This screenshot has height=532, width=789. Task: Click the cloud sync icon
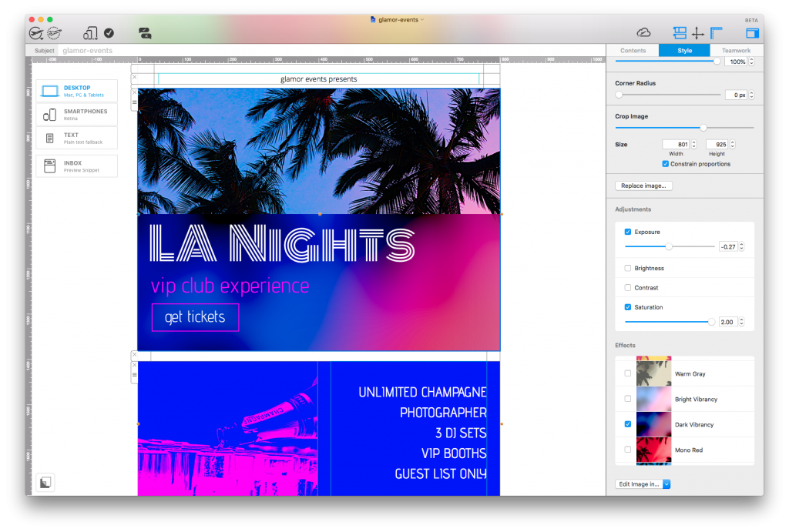pos(643,32)
